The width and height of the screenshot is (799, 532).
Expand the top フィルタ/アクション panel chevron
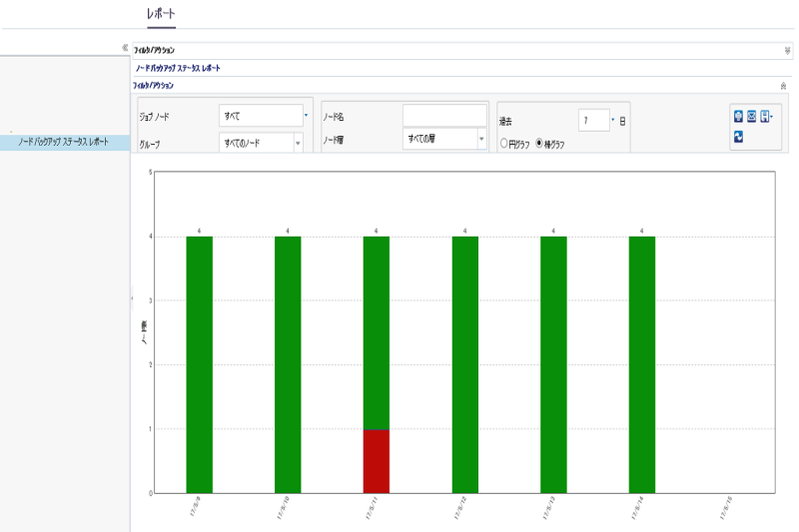787,50
